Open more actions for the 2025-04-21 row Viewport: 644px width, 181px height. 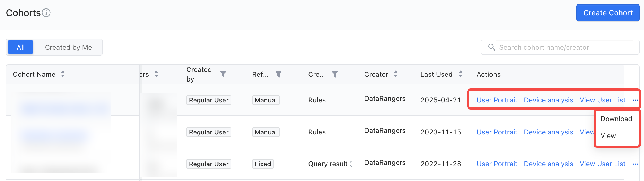point(635,100)
